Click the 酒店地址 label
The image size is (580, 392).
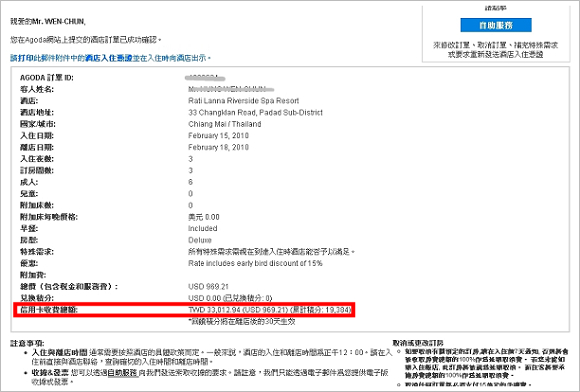click(x=37, y=112)
